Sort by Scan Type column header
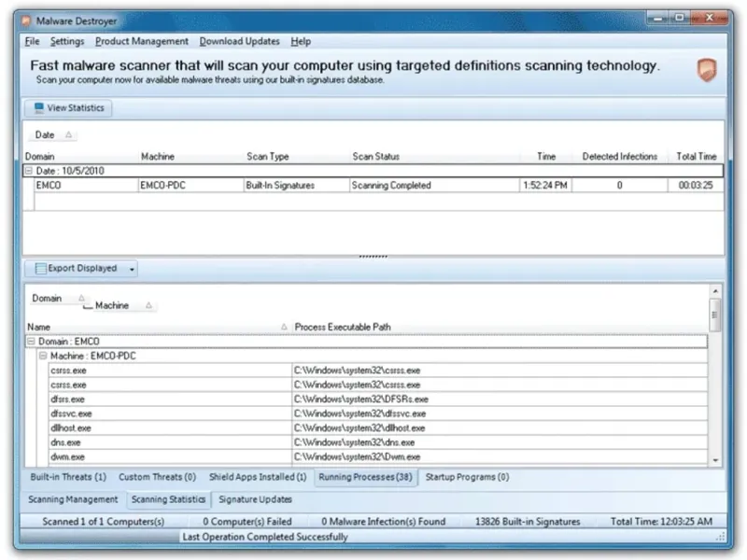 click(x=296, y=157)
